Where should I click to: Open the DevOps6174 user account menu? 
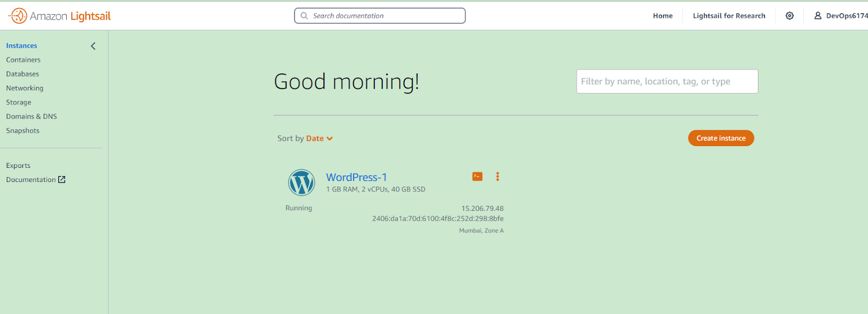(841, 16)
